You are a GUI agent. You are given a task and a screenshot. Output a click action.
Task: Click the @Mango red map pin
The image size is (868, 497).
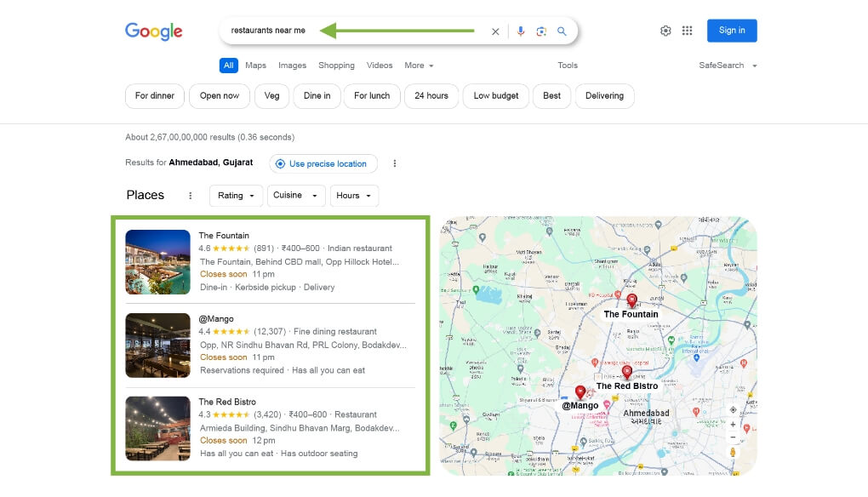coord(580,391)
